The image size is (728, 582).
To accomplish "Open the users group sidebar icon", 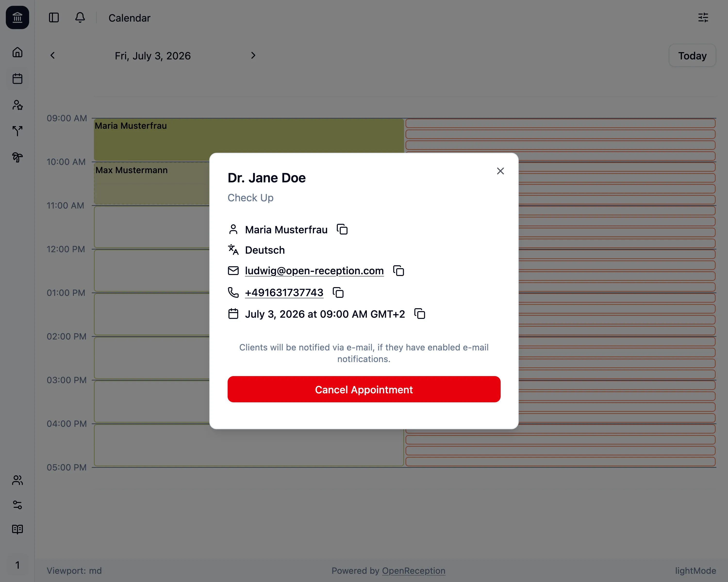I will tap(17, 480).
